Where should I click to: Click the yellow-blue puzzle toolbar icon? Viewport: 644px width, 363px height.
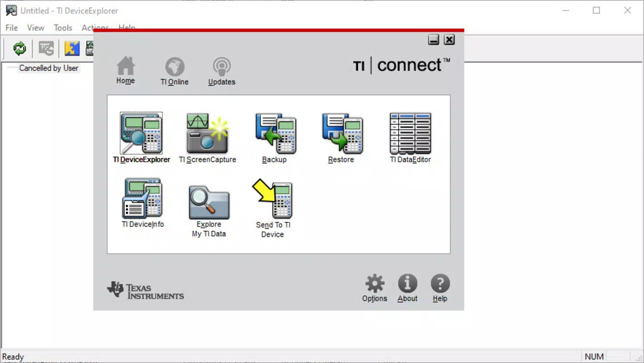(72, 48)
